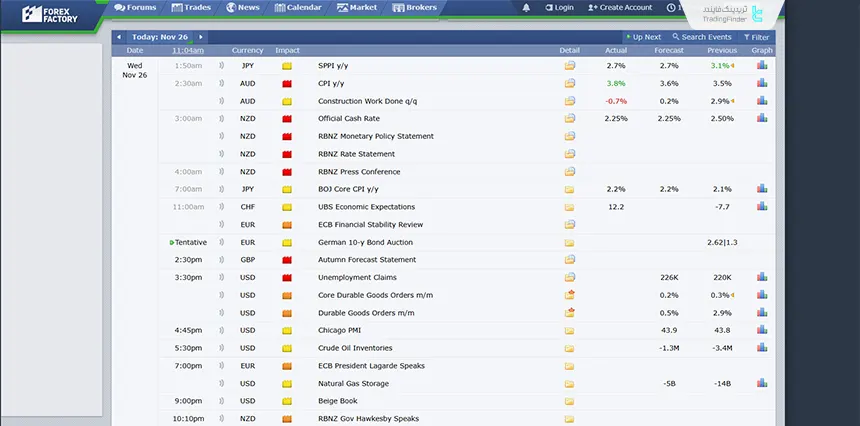
Task: Click the Login link
Action: point(559,8)
